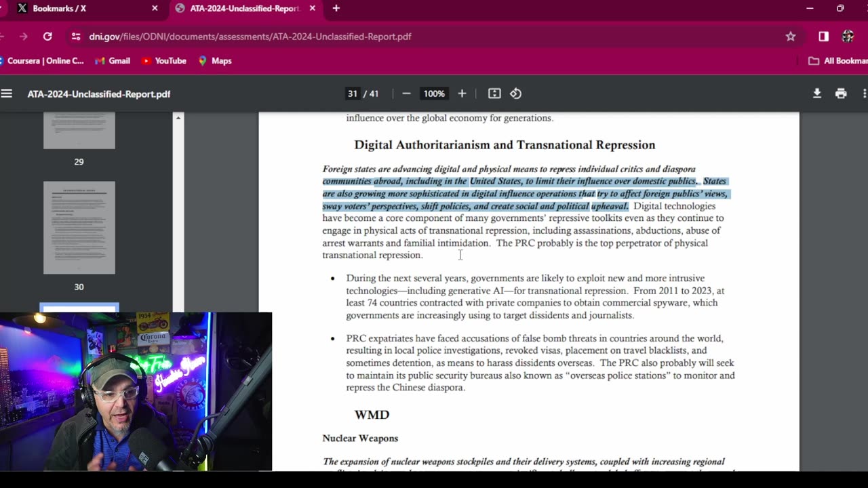
Task: Open the All Bookmarks folder
Action: pos(837,61)
